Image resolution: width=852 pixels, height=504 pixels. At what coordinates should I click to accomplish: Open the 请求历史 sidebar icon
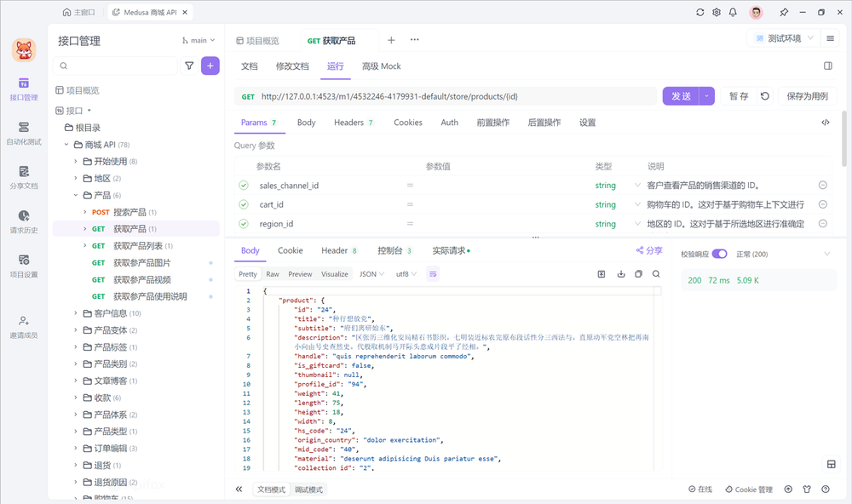23,220
